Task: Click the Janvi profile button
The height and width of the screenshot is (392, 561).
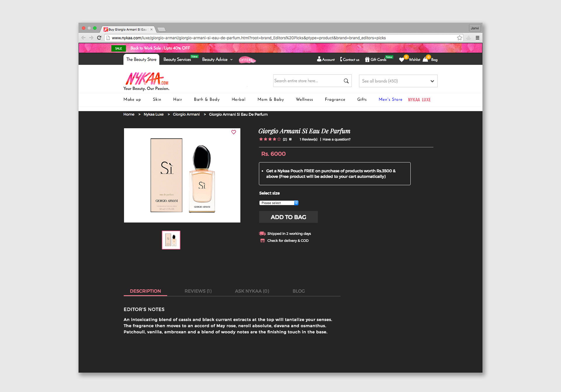Action: (475, 28)
